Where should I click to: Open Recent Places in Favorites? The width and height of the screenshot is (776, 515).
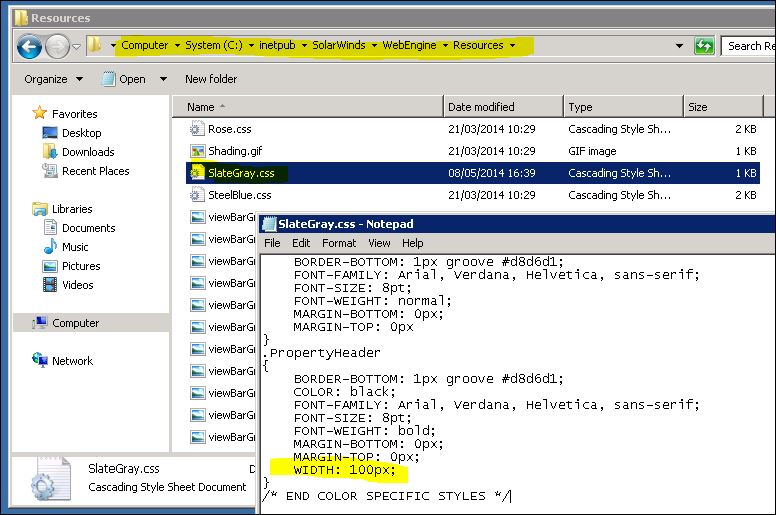(x=96, y=171)
